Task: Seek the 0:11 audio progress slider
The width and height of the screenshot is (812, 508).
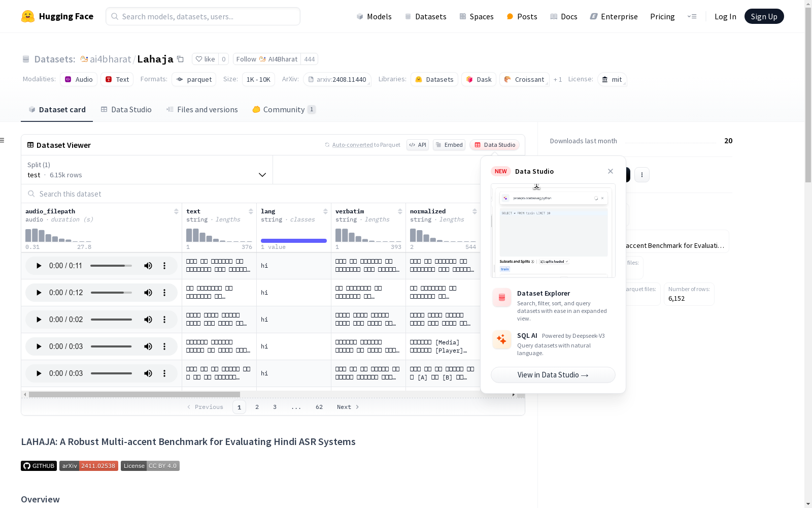Action: (x=111, y=266)
